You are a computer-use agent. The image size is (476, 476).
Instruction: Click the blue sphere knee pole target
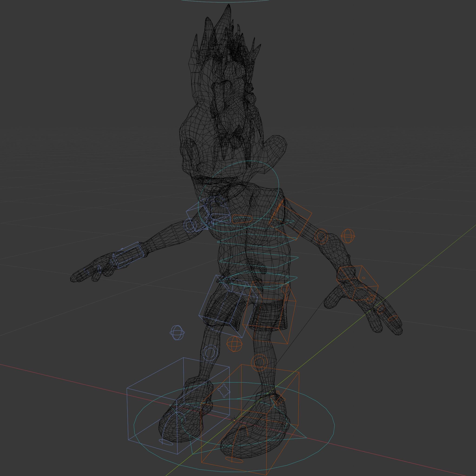[x=177, y=333]
